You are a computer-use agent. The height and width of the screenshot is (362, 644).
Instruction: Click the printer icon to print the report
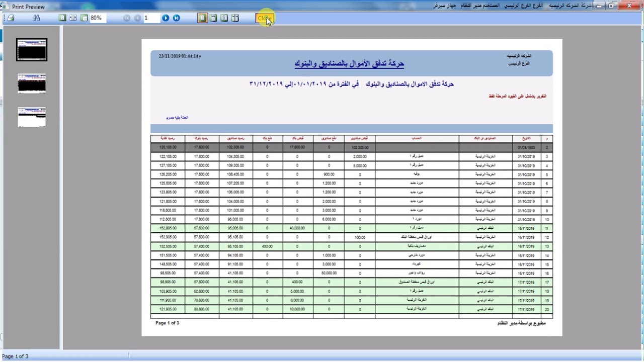coord(11,18)
